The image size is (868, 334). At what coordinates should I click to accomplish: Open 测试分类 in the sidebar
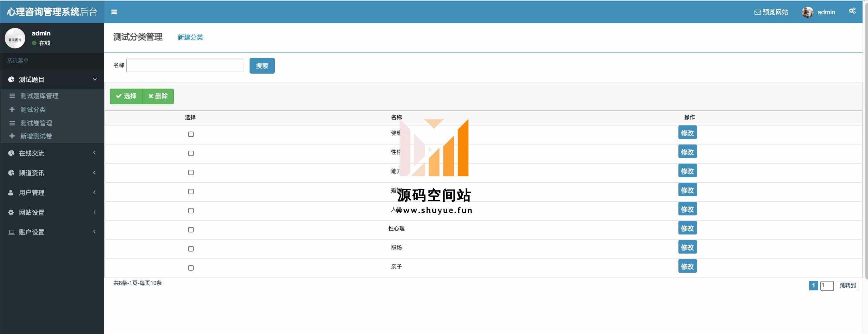[33, 109]
